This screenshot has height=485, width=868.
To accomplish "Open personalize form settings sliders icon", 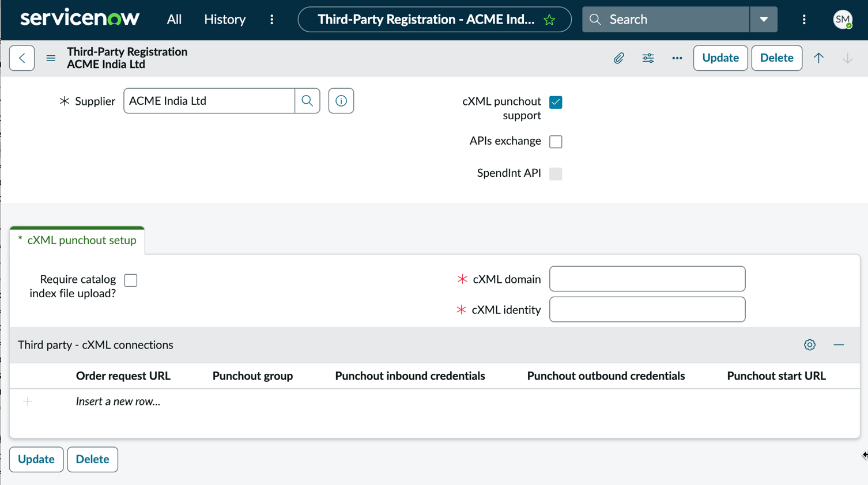I will (x=648, y=58).
